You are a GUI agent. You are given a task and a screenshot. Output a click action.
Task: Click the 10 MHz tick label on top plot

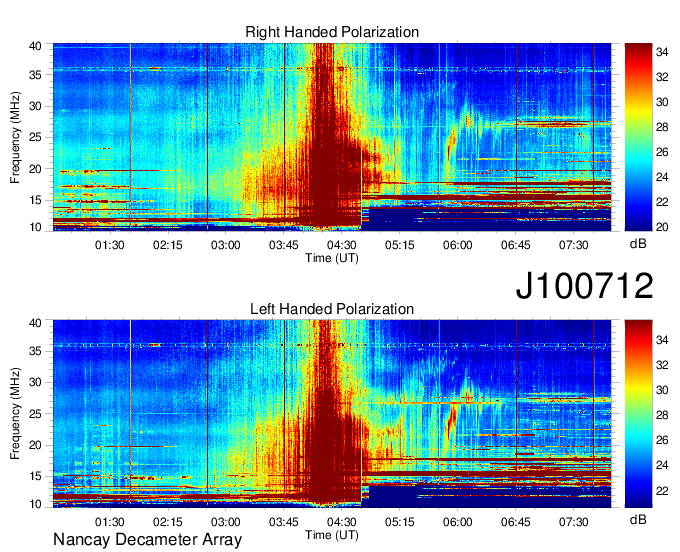[35, 227]
